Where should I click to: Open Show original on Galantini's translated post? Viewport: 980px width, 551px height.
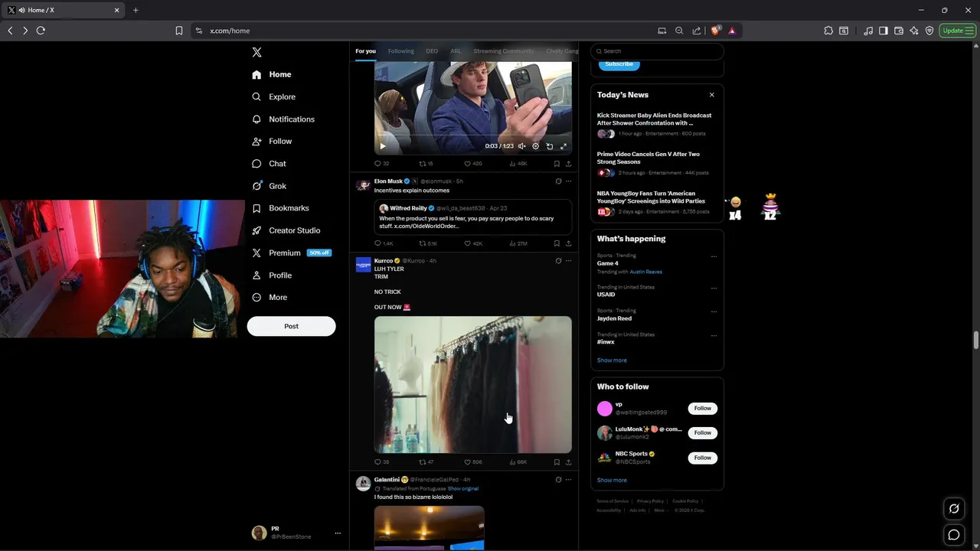coord(463,488)
